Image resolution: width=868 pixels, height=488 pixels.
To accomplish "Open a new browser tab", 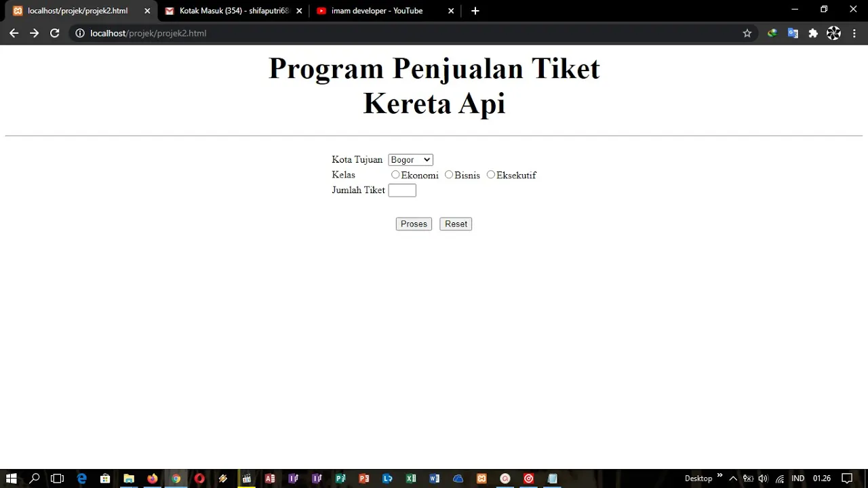I will point(475,11).
